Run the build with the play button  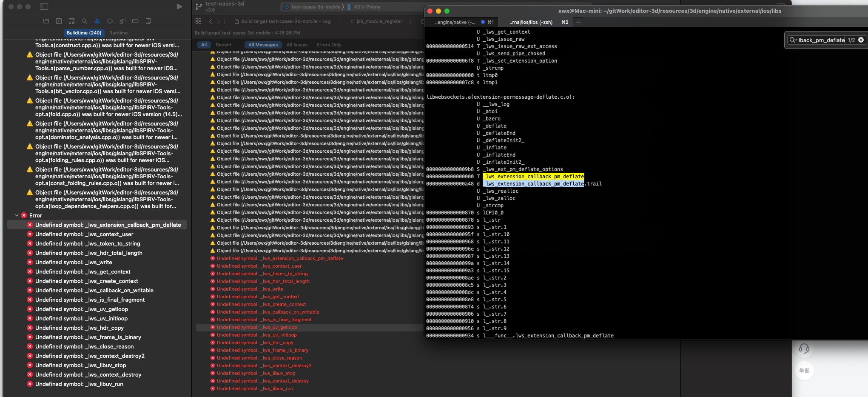click(179, 7)
